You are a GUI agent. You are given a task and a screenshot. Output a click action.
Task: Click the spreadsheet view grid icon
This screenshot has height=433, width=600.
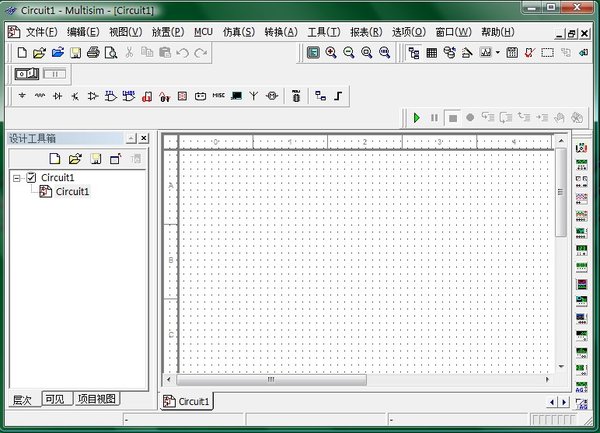432,52
